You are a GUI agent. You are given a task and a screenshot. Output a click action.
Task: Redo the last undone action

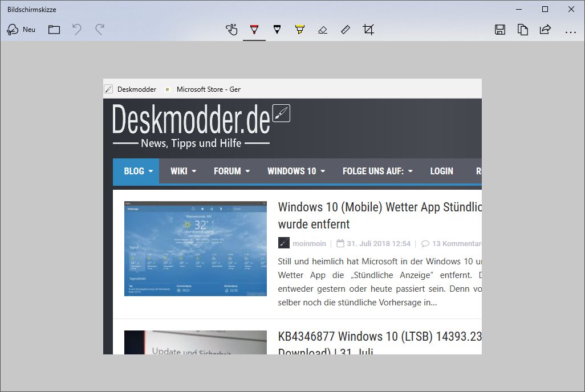(x=100, y=30)
